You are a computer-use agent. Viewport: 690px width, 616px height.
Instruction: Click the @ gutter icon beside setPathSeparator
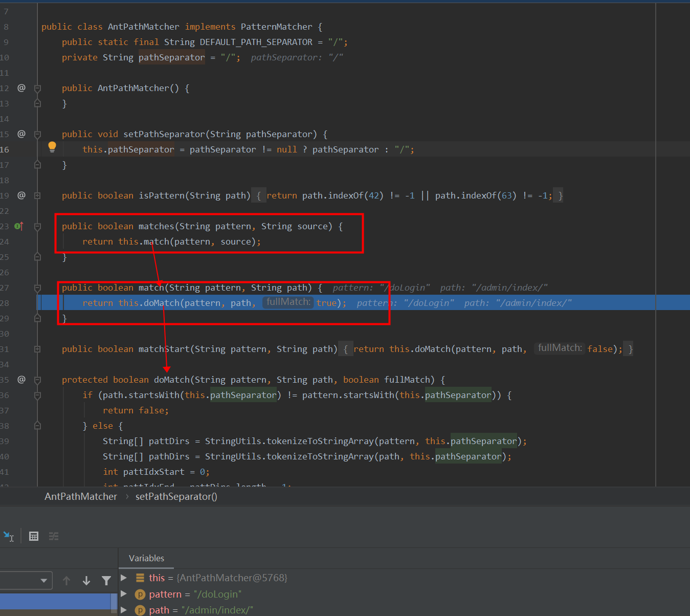(x=21, y=134)
